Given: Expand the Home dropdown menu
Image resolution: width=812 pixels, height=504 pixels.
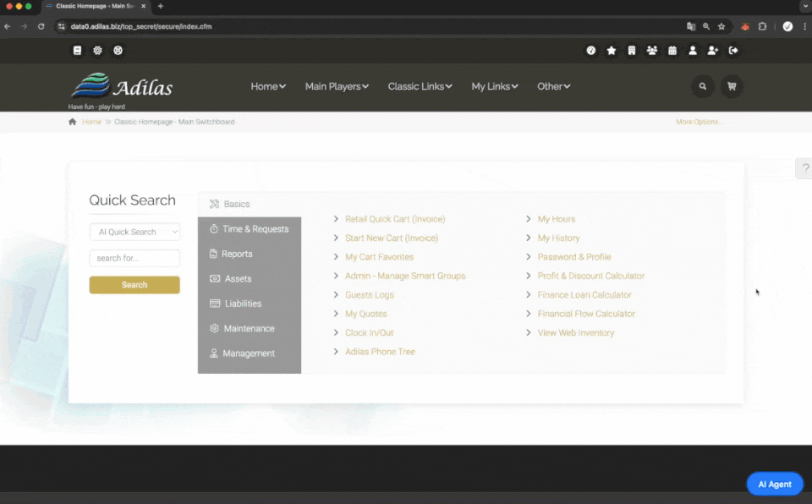Looking at the screenshot, I should pyautogui.click(x=268, y=86).
